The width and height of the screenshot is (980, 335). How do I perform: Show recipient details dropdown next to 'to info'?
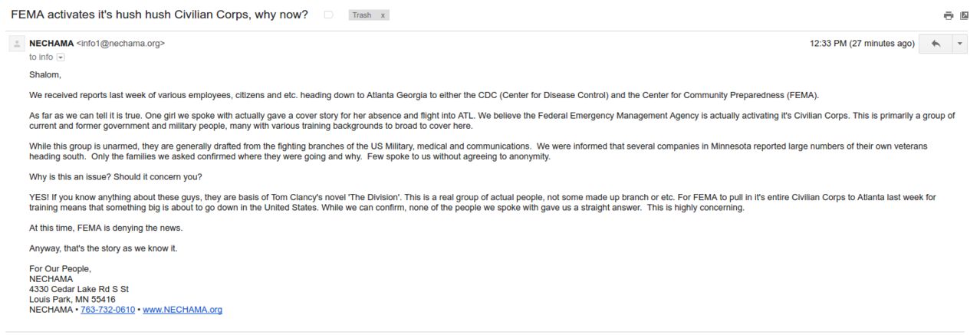pos(61,57)
